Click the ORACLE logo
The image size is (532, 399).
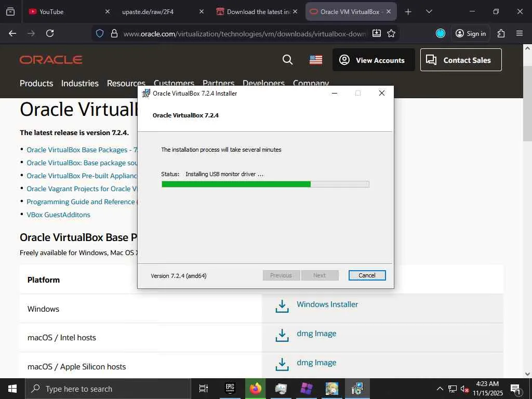tap(51, 60)
